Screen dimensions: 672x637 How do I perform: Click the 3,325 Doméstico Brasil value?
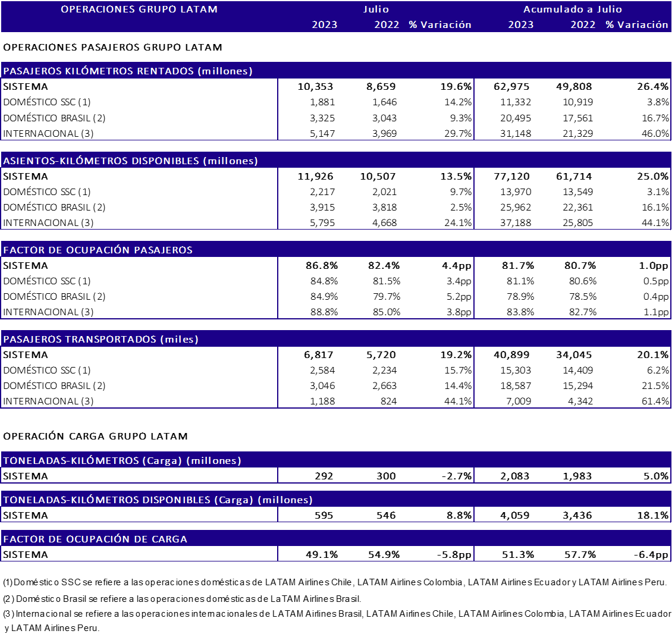(x=322, y=118)
